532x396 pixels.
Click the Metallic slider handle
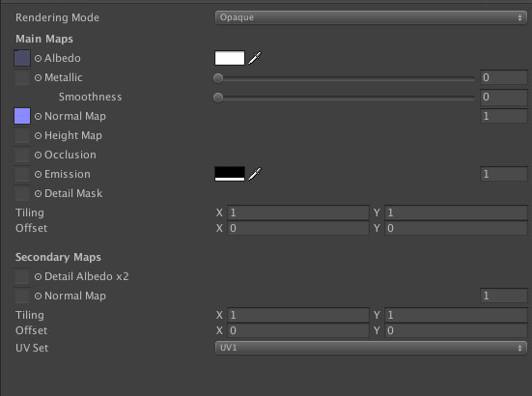(x=218, y=78)
